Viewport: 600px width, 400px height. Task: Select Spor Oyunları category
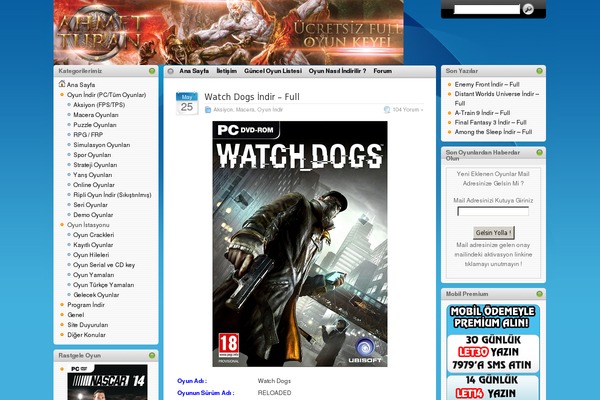(92, 155)
